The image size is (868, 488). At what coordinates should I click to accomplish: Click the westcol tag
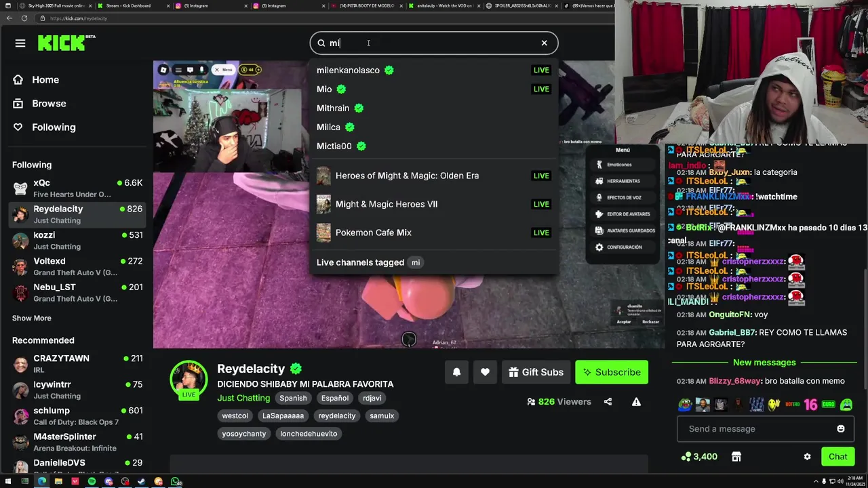(x=235, y=416)
